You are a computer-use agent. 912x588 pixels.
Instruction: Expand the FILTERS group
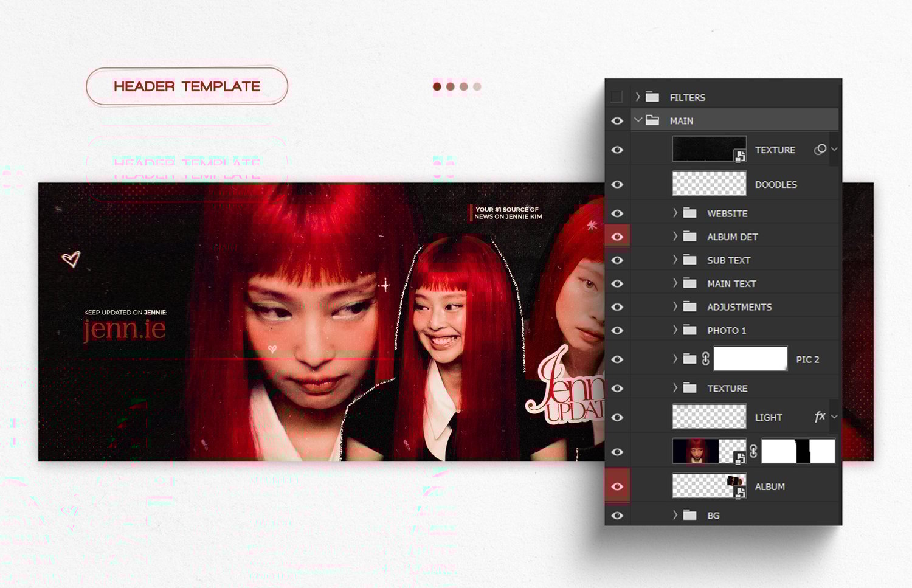click(x=637, y=97)
